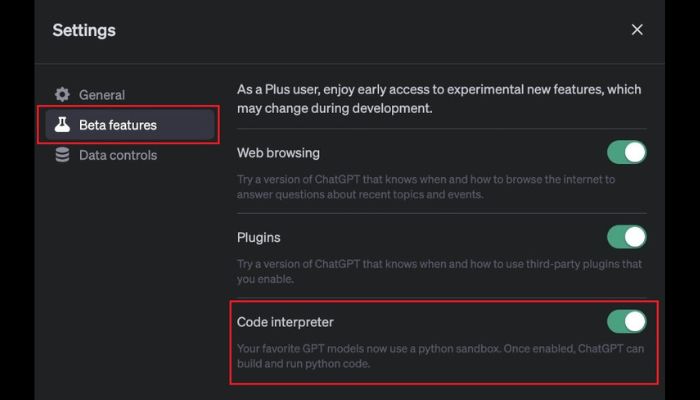Click the Plugins feature heading
Screen dimensions: 700x400
click(x=258, y=237)
